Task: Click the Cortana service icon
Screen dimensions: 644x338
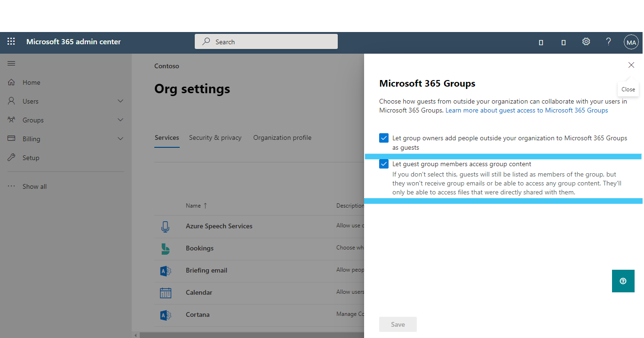Action: point(165,314)
